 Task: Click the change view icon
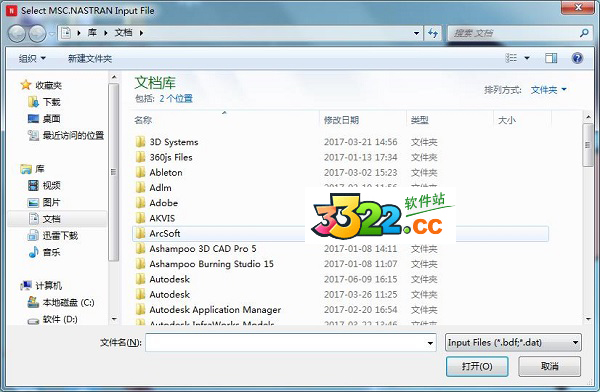pos(511,58)
